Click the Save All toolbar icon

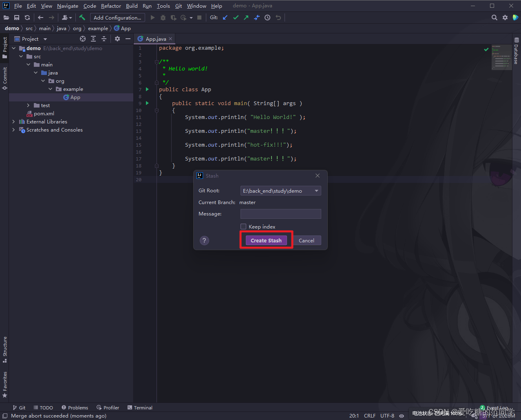(x=17, y=18)
